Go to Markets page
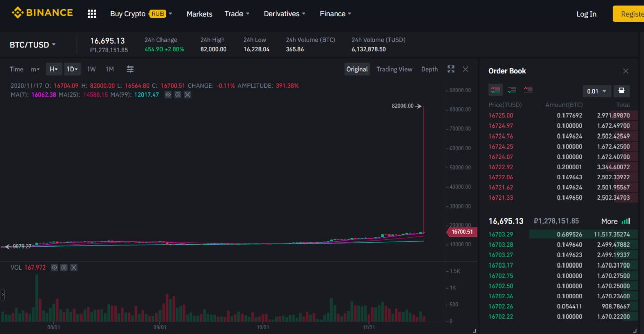Image resolution: width=644 pixels, height=334 pixels. [199, 14]
